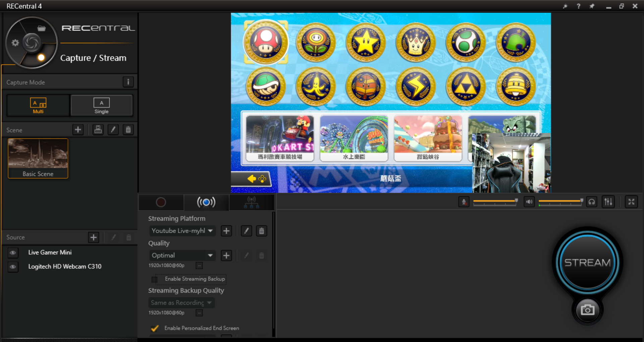Open settings gear in the mode wheel
This screenshot has width=644, height=342.
[x=15, y=43]
